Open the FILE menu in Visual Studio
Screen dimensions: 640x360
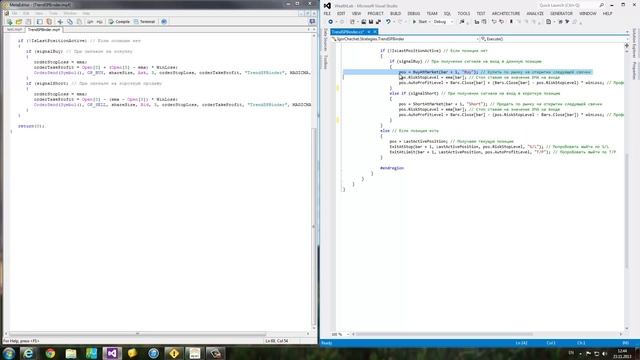327,13
